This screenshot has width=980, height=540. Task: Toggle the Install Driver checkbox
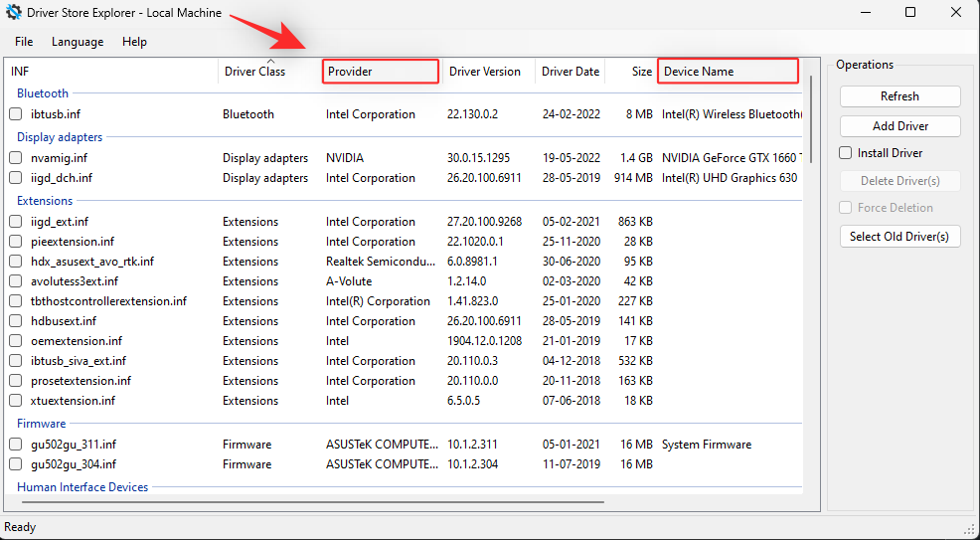(846, 153)
